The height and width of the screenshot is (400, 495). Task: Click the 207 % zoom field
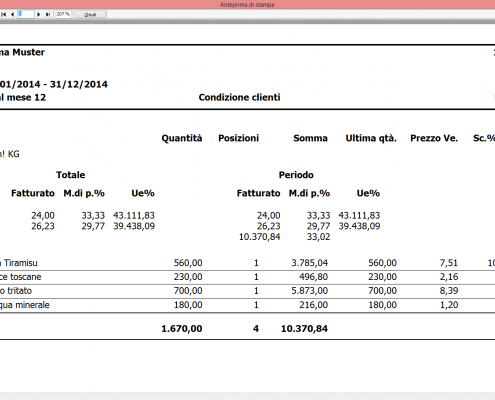pos(63,14)
